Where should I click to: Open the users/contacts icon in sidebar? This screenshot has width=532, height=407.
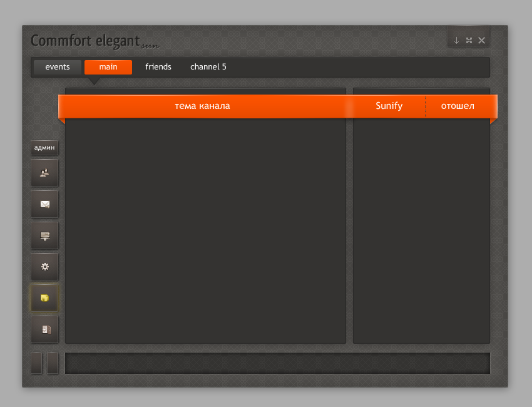[44, 172]
